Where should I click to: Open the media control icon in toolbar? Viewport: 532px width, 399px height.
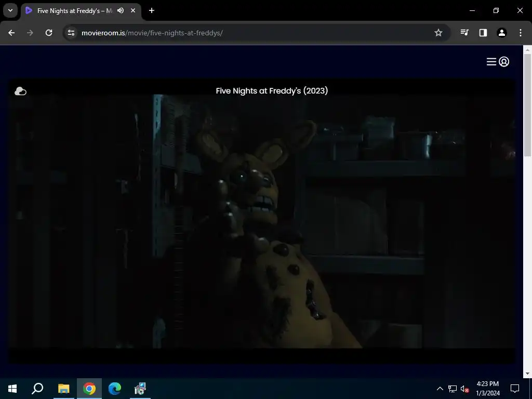pyautogui.click(x=464, y=33)
